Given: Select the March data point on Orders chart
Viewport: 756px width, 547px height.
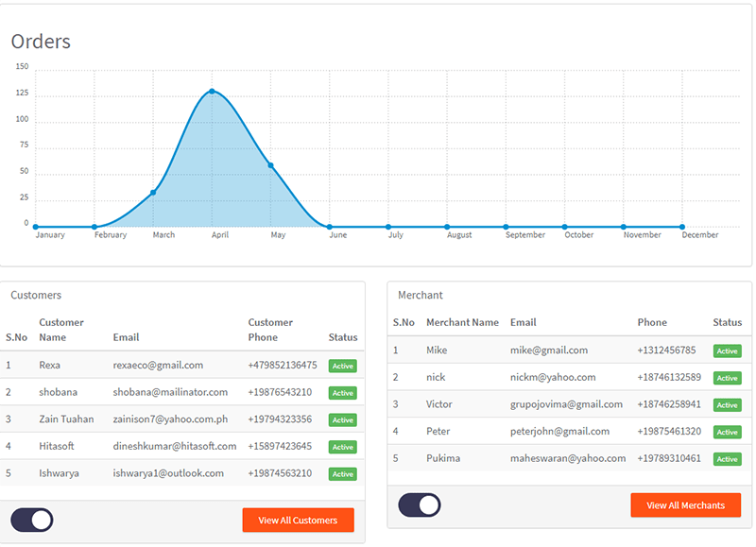Looking at the screenshot, I should (x=153, y=193).
